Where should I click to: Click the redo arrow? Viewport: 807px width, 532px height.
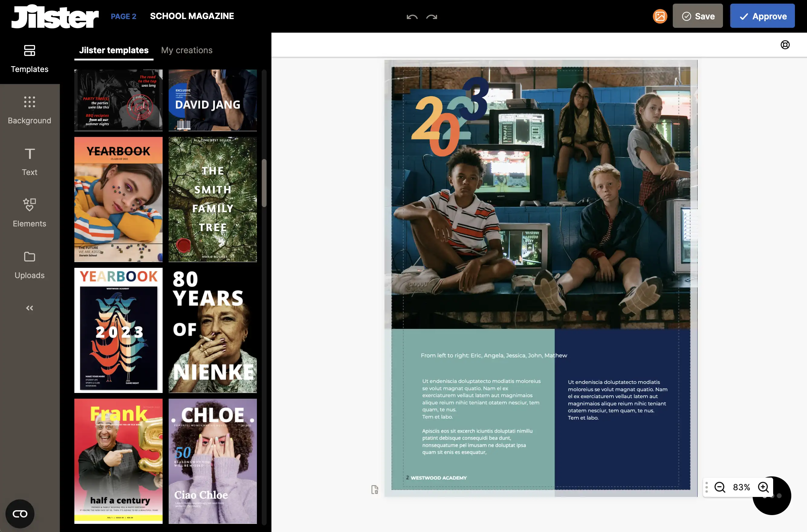pyautogui.click(x=432, y=17)
